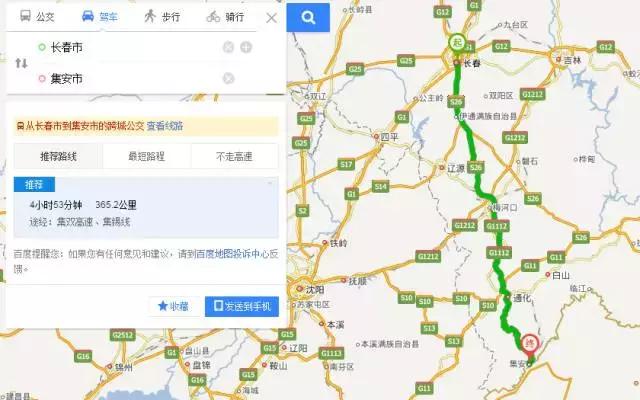Close the route panel with X
This screenshot has height=400, width=640.
point(271,18)
